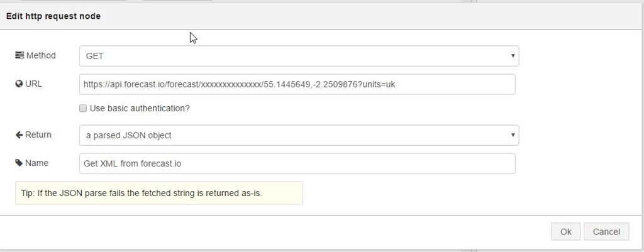Click the "Use basic authentication?" label text
The width and height of the screenshot is (644, 252).
click(x=140, y=108)
